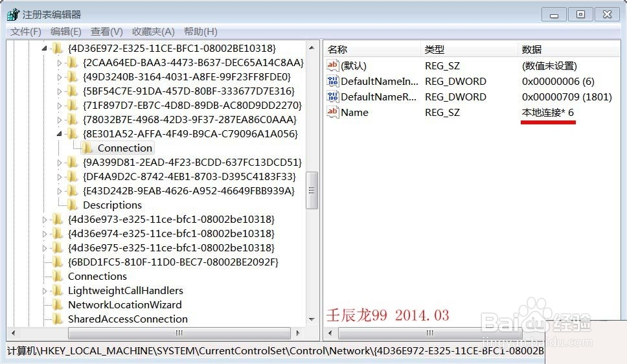Screen dimensions: 627x364
Task: Sort values by the 数据 column header
Action: coord(568,49)
